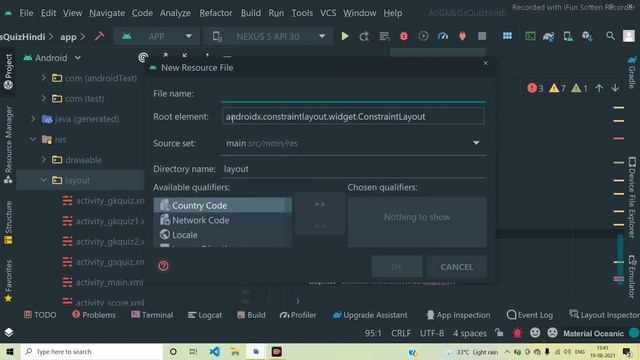This screenshot has height=360, width=640.
Task: Open activity_main.xml in the project tree
Action: click(x=109, y=282)
